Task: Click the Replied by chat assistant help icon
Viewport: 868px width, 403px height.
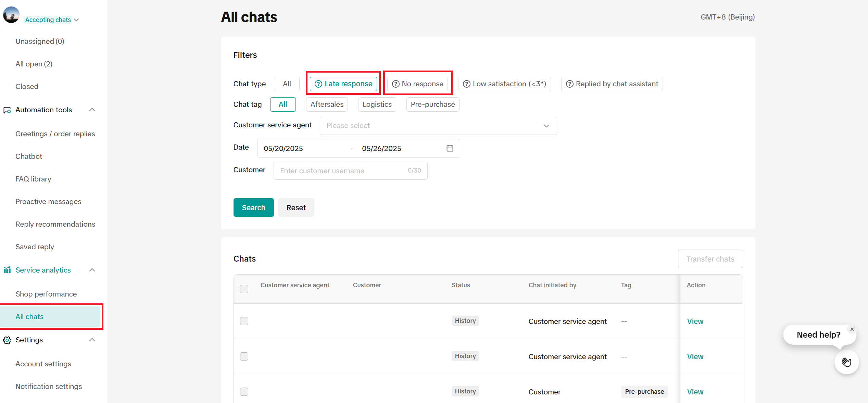Action: pos(569,84)
